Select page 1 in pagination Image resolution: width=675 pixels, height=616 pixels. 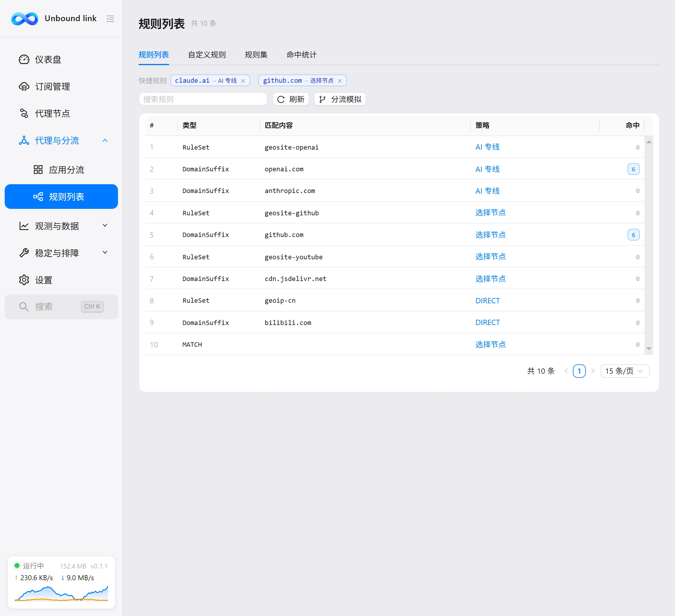[x=579, y=371]
